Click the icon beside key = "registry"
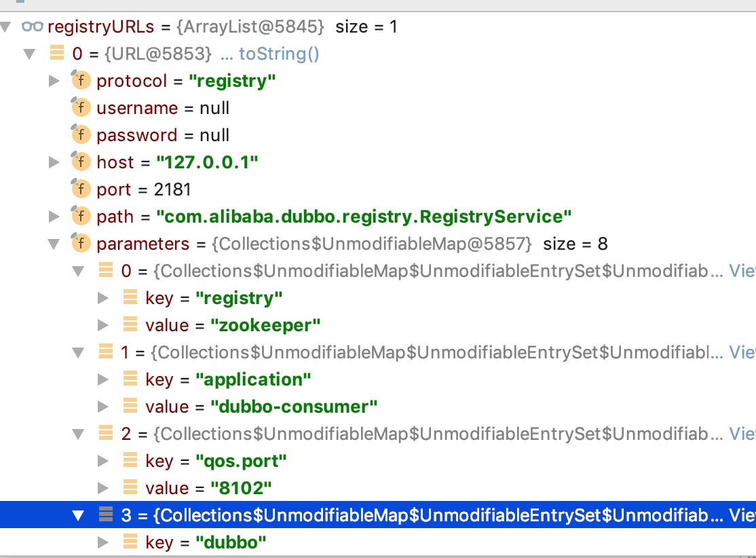 (x=130, y=297)
